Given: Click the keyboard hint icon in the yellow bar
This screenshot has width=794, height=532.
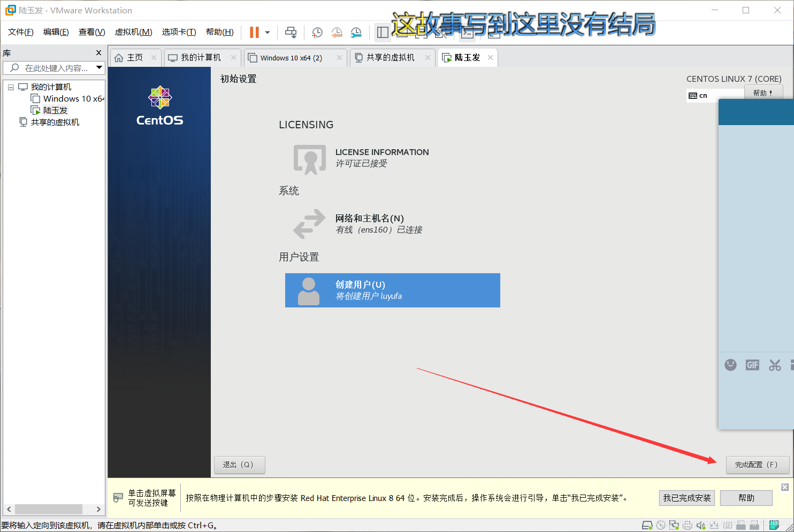Looking at the screenshot, I should click(x=118, y=498).
